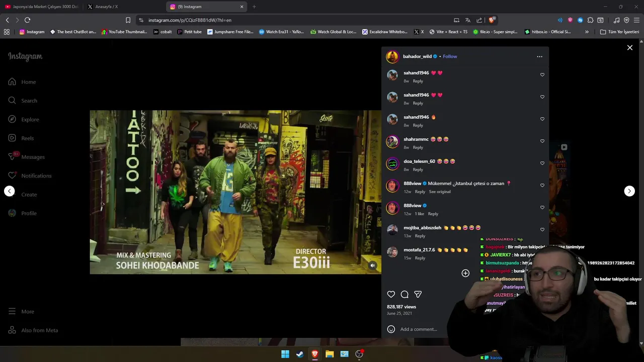Open emoji picker in comment box

tap(391, 329)
